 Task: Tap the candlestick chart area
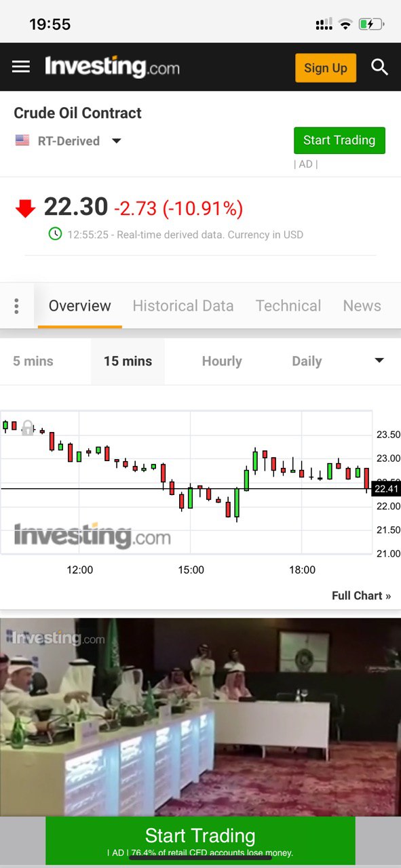point(187,482)
